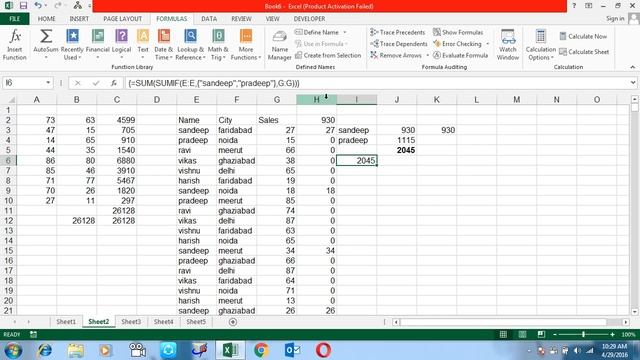Viewport: 640px width, 360px height.
Task: Zoom out with minus button
Action: click(x=554, y=335)
